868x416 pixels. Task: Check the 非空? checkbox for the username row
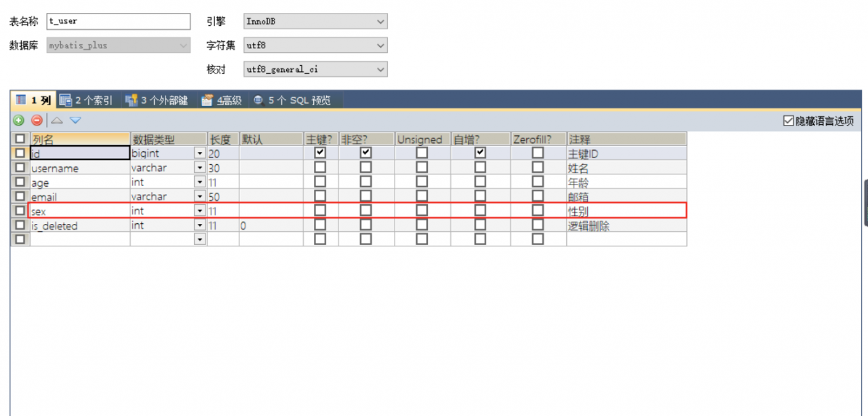click(x=366, y=168)
